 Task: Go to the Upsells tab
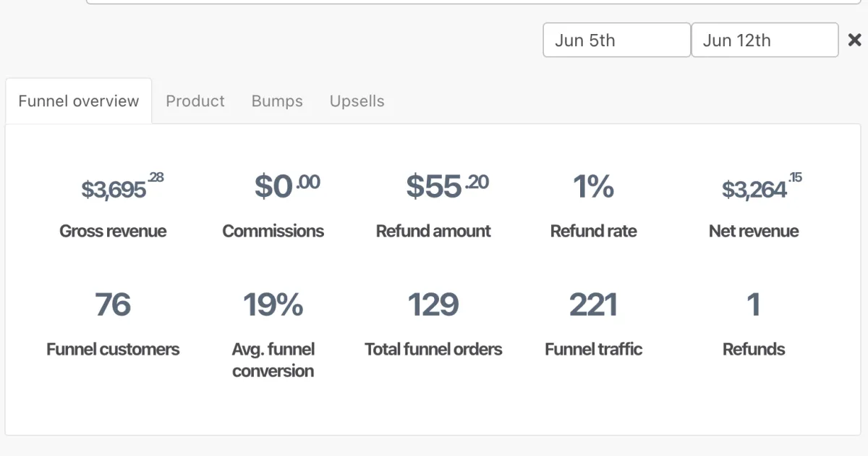pos(357,101)
